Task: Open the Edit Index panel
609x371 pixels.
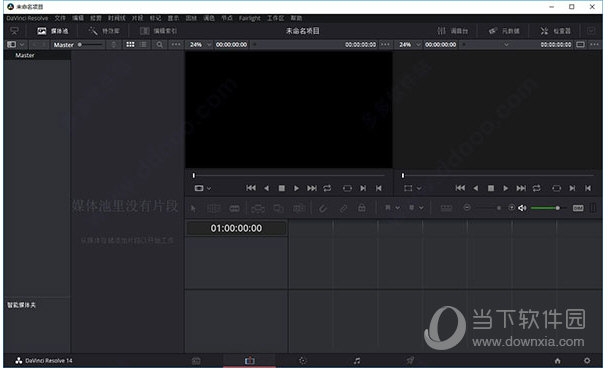Action: [158, 31]
